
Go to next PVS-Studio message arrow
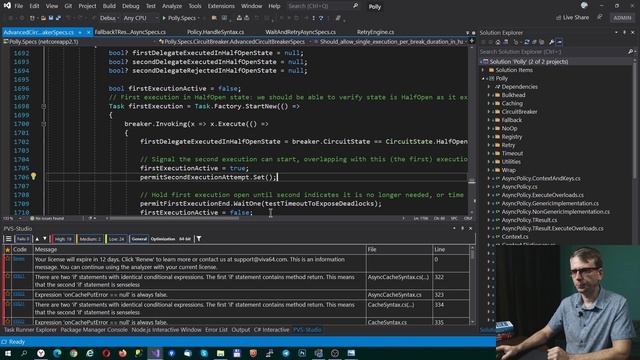tap(45, 239)
